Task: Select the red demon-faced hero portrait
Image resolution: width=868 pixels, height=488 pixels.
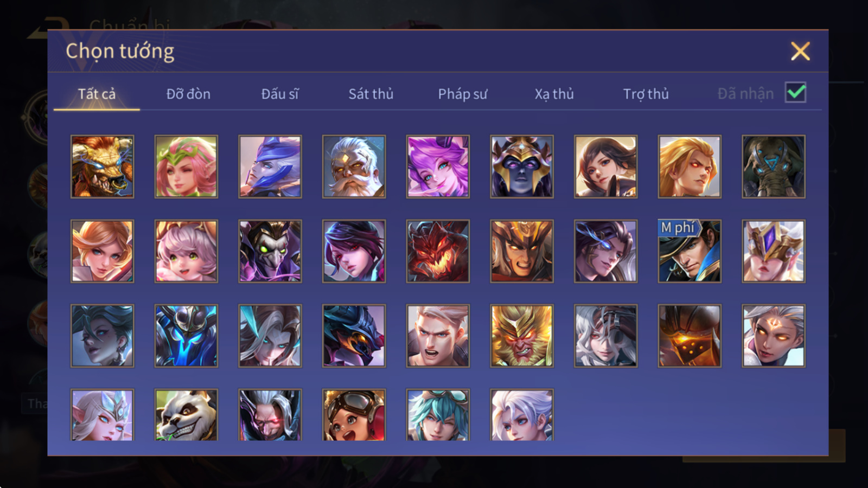Action: coord(438,251)
